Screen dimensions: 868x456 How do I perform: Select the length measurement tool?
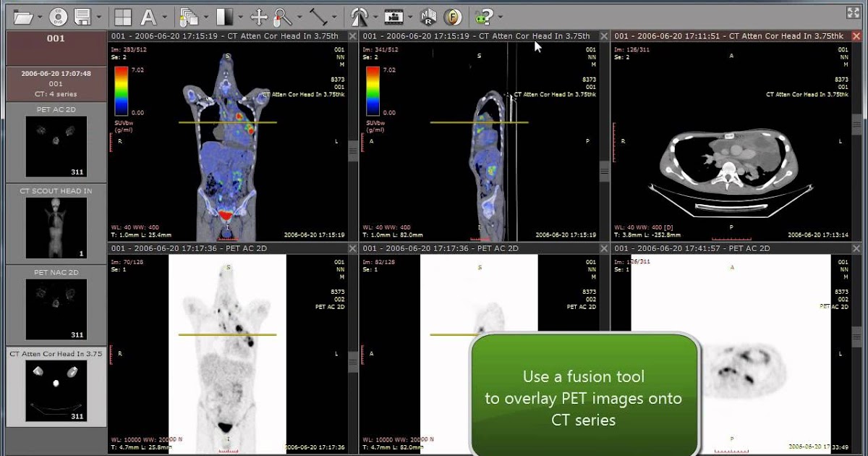(318, 16)
